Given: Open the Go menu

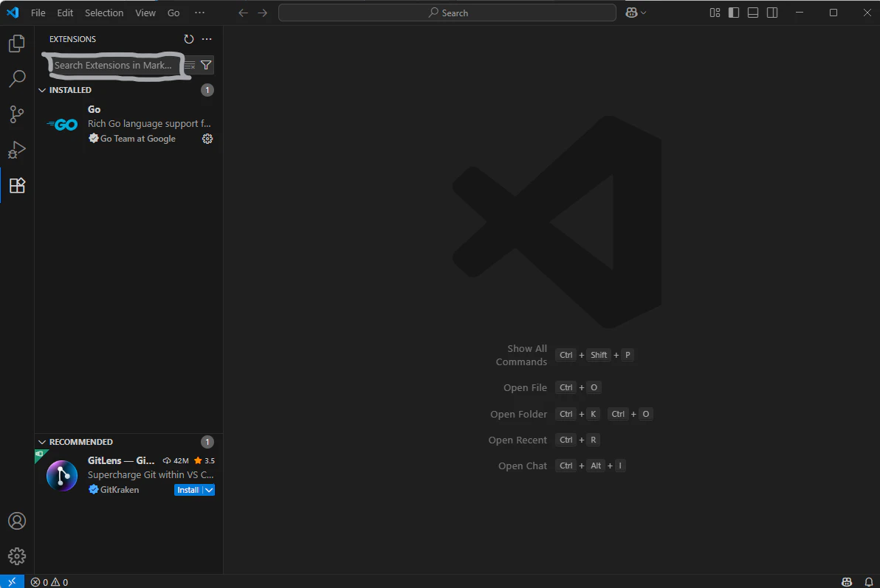Looking at the screenshot, I should coord(173,13).
